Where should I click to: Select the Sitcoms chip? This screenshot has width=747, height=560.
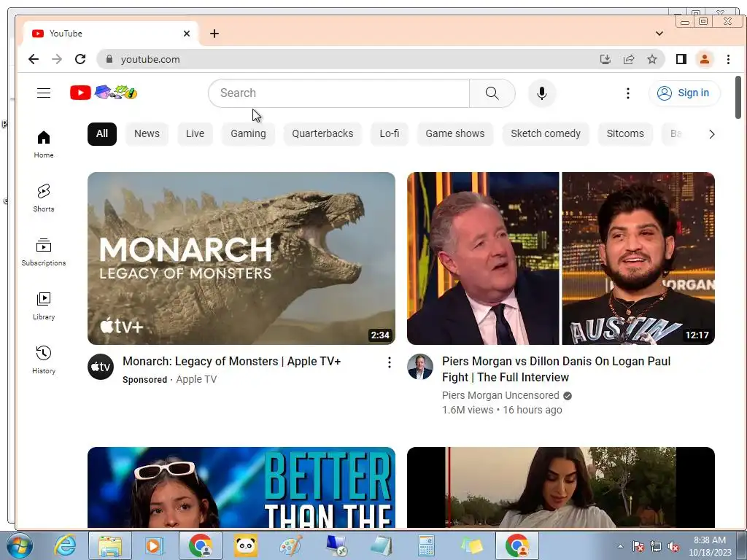point(625,134)
